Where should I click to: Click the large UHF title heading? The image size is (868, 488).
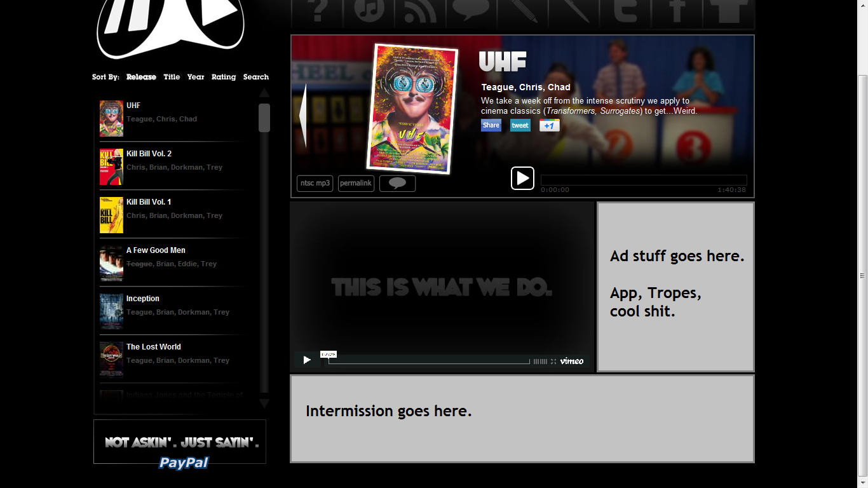(503, 62)
